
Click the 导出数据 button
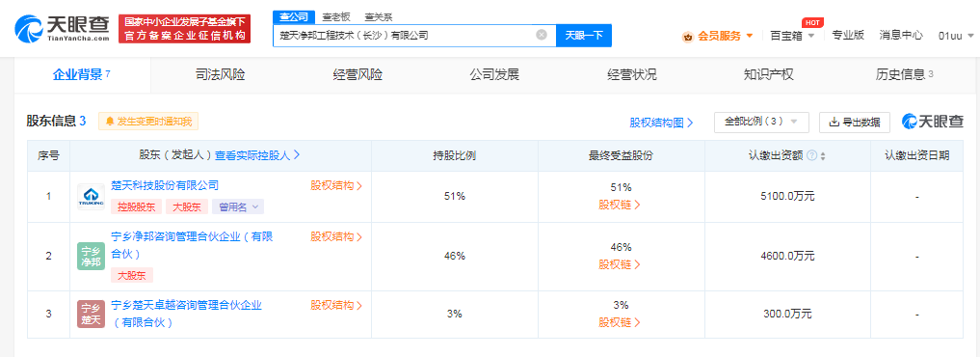[855, 123]
